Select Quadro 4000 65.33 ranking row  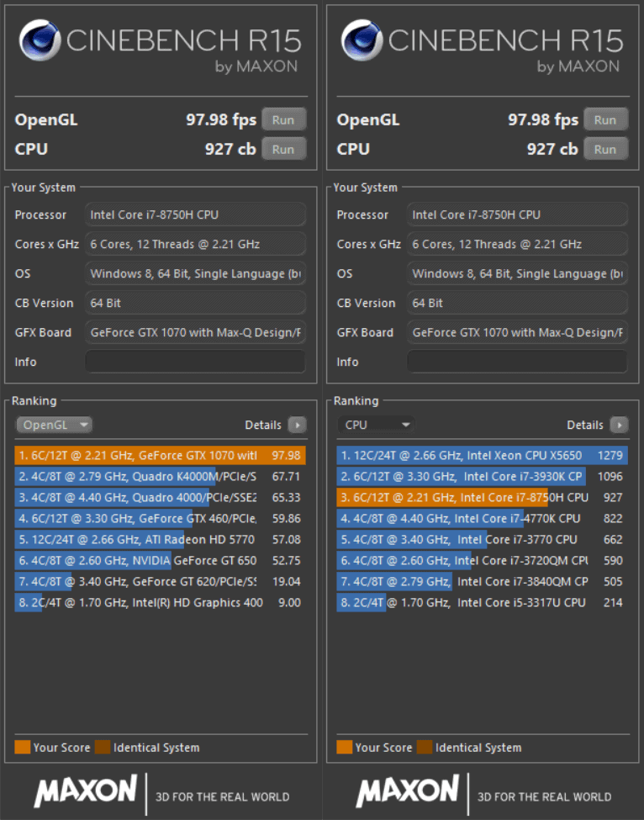160,497
